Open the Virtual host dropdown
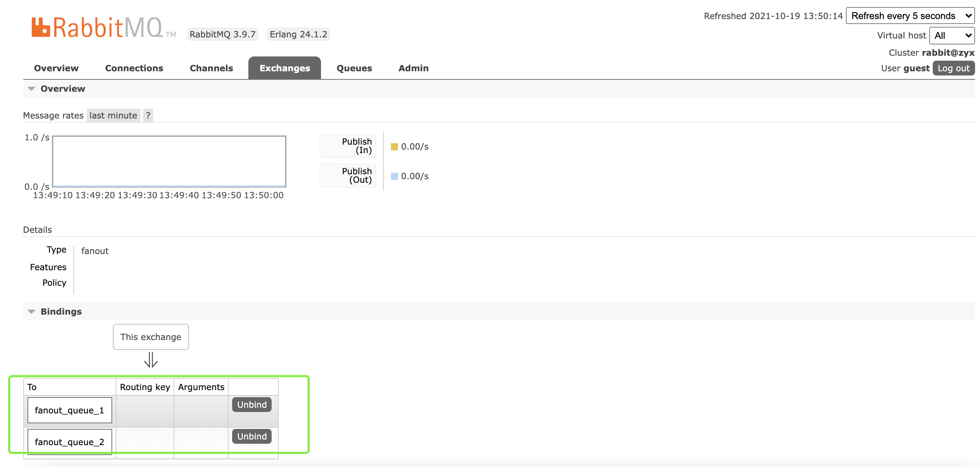Screen dimensions: 980x467 coord(951,35)
